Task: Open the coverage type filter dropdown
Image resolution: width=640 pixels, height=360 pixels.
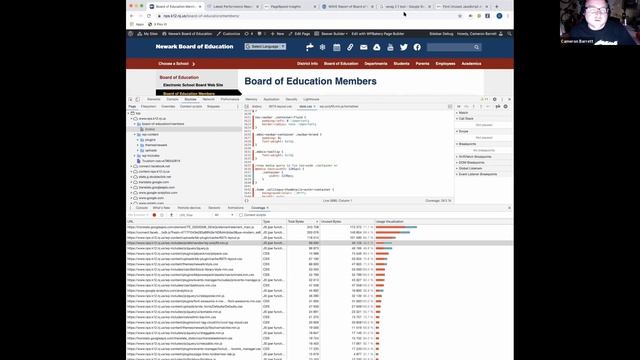Action: click(x=224, y=215)
